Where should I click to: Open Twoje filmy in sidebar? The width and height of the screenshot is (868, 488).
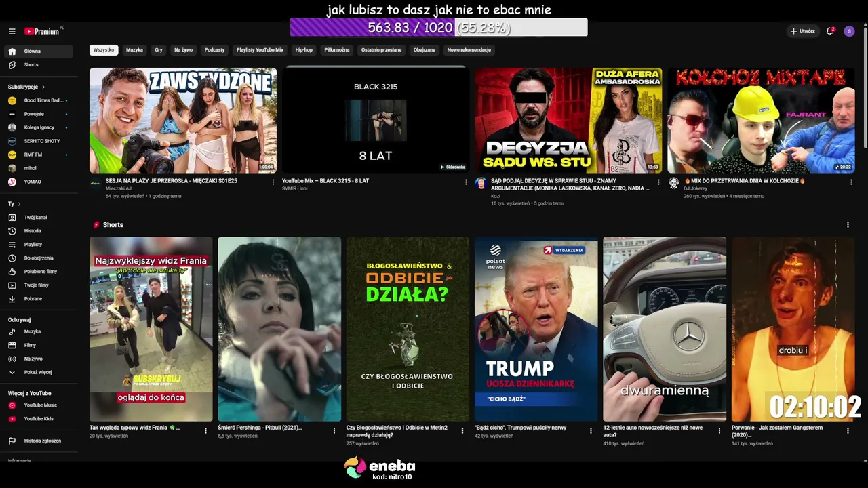click(39, 285)
